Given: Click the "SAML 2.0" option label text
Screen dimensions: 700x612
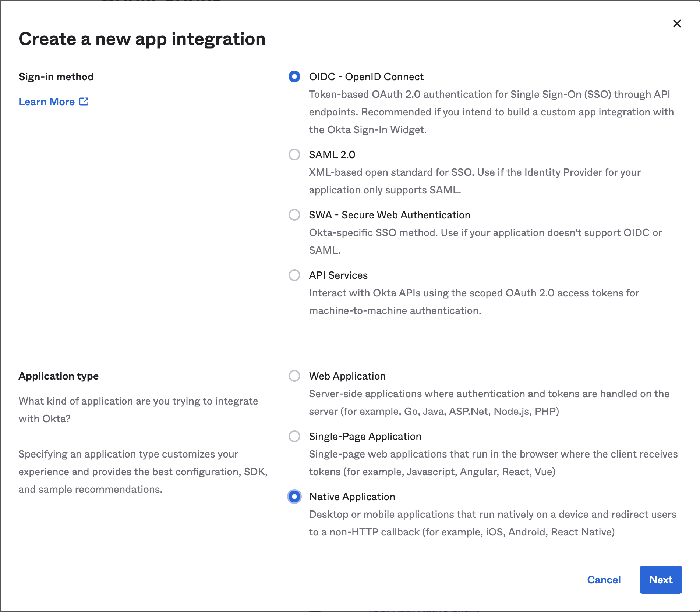Looking at the screenshot, I should point(332,154).
